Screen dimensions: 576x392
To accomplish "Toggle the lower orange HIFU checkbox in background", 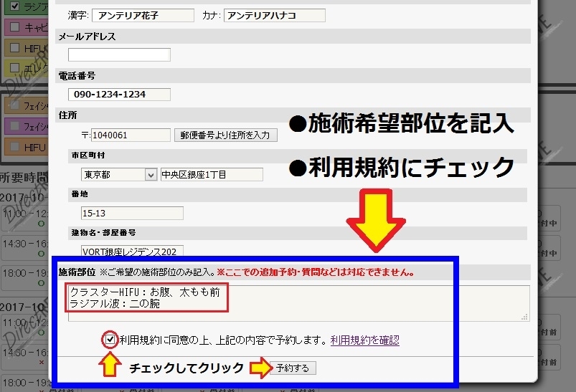I will click(x=14, y=147).
